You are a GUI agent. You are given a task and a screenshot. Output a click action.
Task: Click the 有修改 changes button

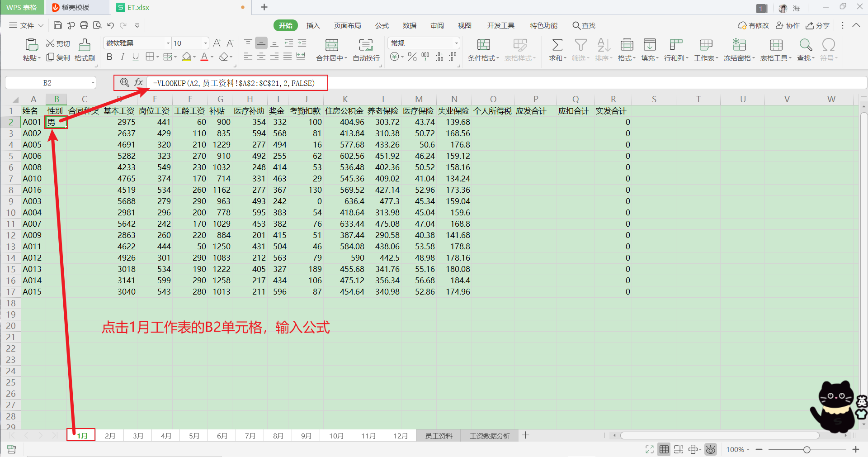click(753, 25)
